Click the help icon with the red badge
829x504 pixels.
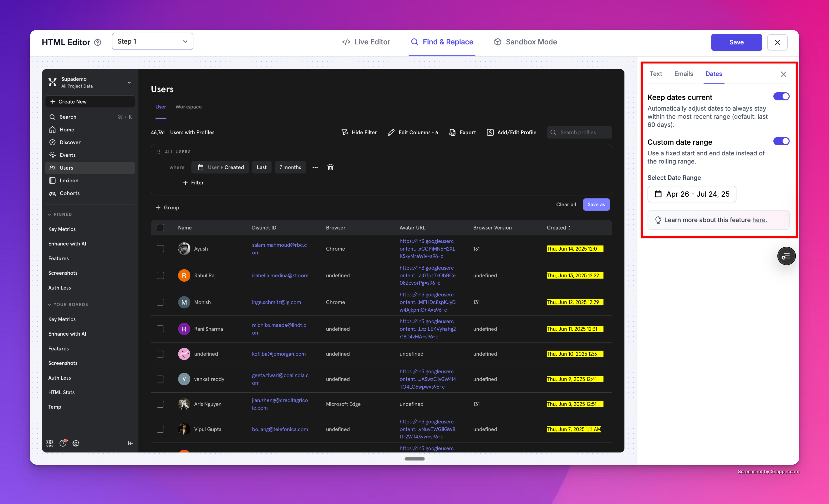(x=63, y=443)
